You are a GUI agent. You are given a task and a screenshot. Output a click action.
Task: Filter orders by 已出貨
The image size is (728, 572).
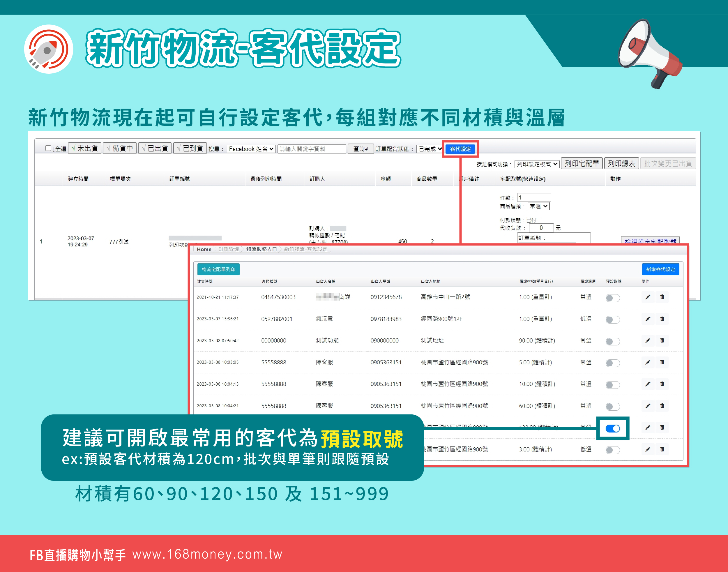click(x=155, y=148)
